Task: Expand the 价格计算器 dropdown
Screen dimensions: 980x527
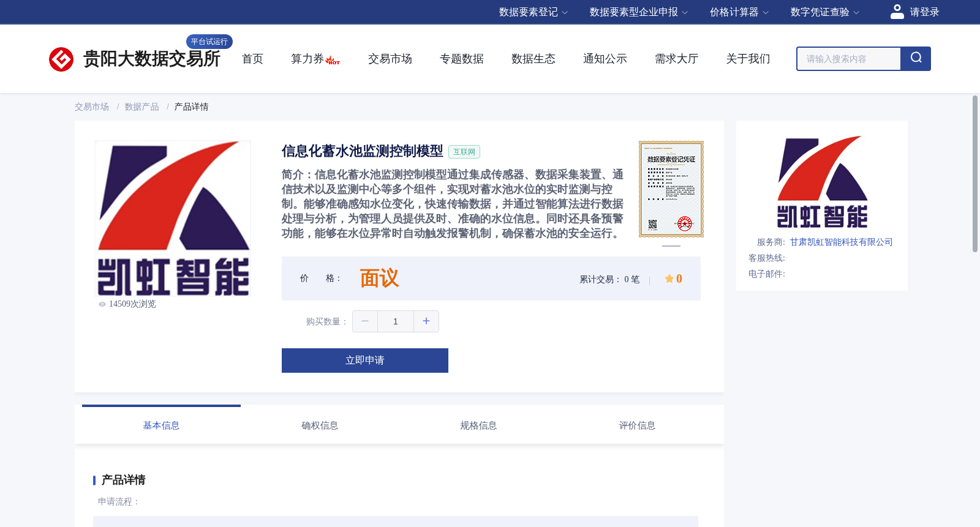Action: click(739, 12)
